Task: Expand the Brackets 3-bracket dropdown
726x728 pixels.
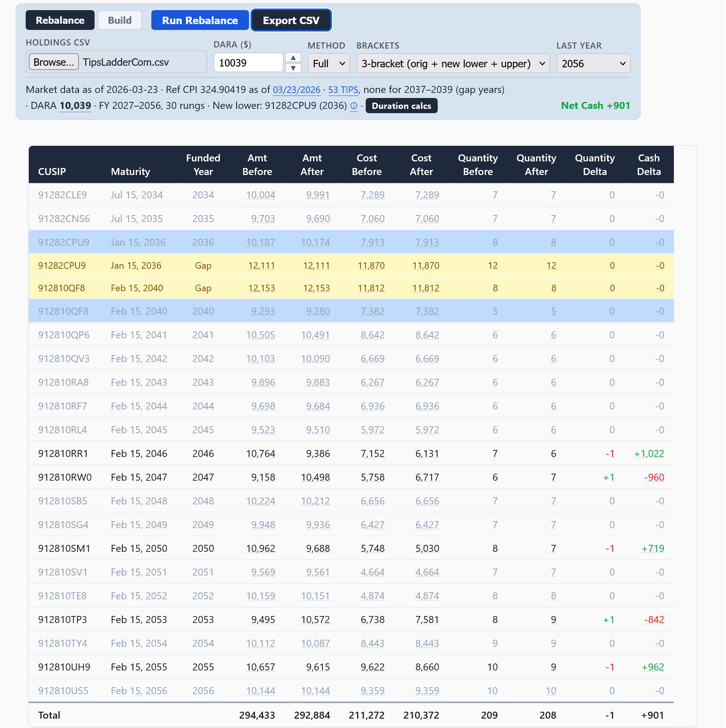Action: click(453, 63)
